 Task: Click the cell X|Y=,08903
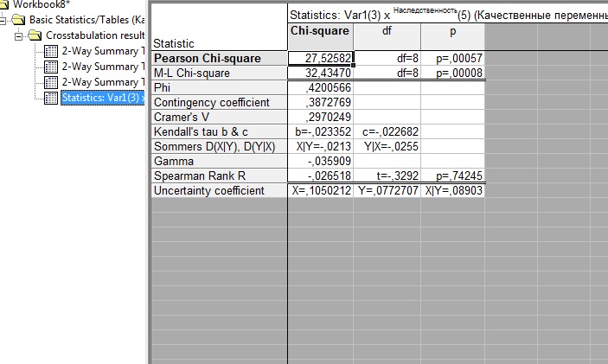point(452,191)
